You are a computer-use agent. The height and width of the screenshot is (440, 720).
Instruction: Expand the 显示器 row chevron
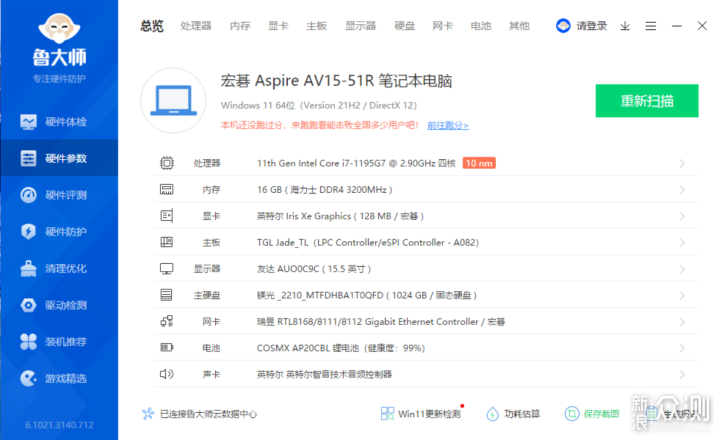pyautogui.click(x=682, y=269)
